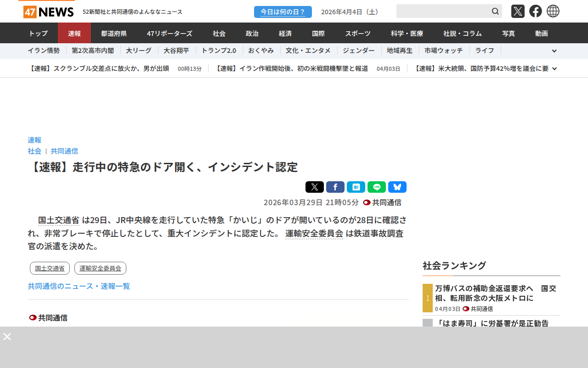Screen dimensions: 588x368
Task: Click article headline 走行中の特急のドア開く
Action: pyautogui.click(x=163, y=167)
